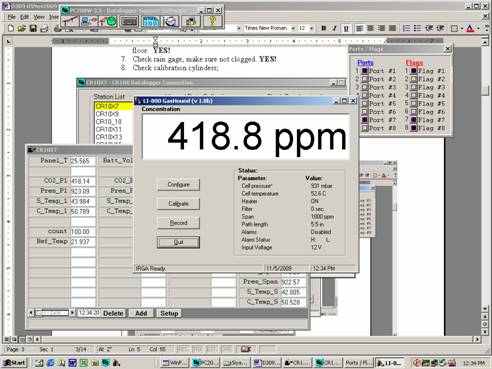This screenshot has height=369, width=492.
Task: Click the Outside Border icon in Word
Action: 454,29
